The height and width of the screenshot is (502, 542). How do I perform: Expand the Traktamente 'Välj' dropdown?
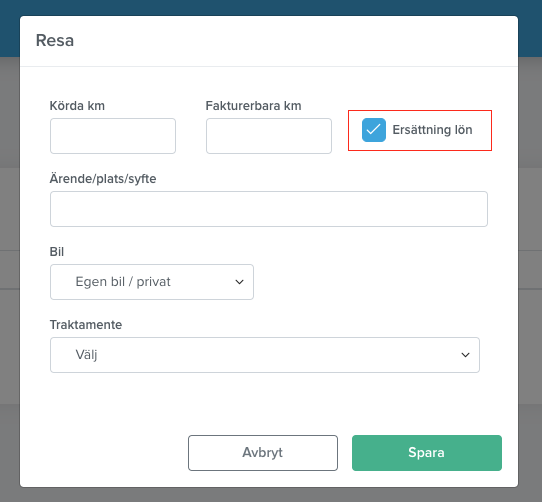pyautogui.click(x=265, y=355)
